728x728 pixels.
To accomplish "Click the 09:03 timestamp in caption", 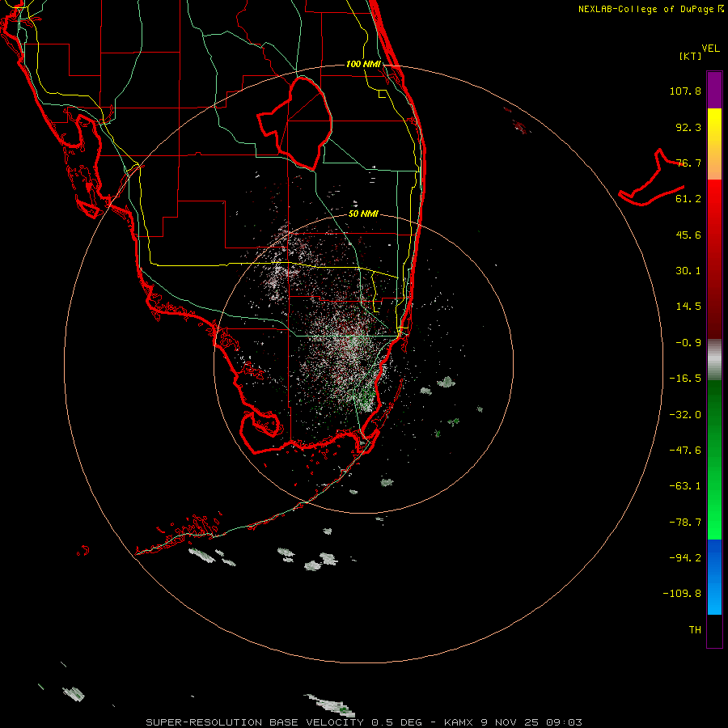I will pyautogui.click(x=564, y=722).
